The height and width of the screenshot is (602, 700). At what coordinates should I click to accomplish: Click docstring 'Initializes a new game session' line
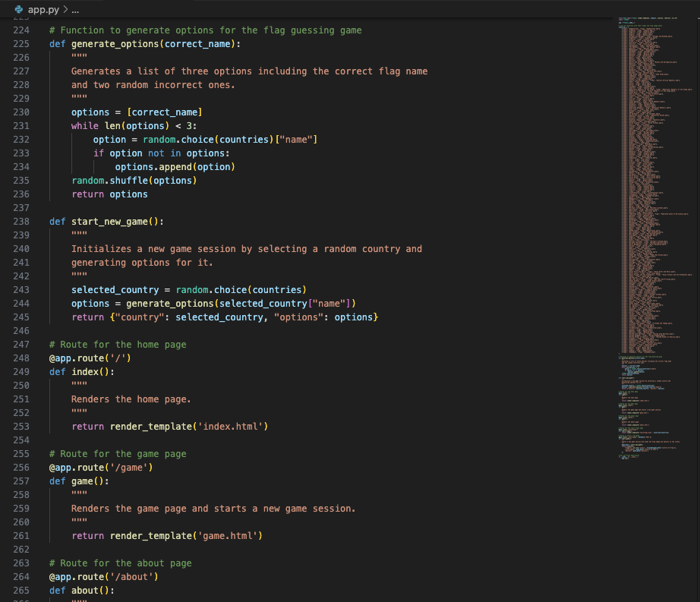(247, 249)
